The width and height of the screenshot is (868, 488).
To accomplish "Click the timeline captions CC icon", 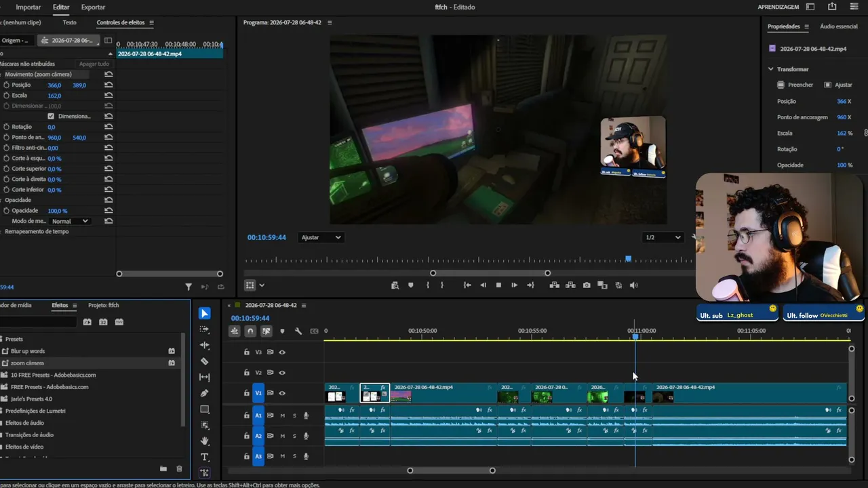I will [314, 331].
